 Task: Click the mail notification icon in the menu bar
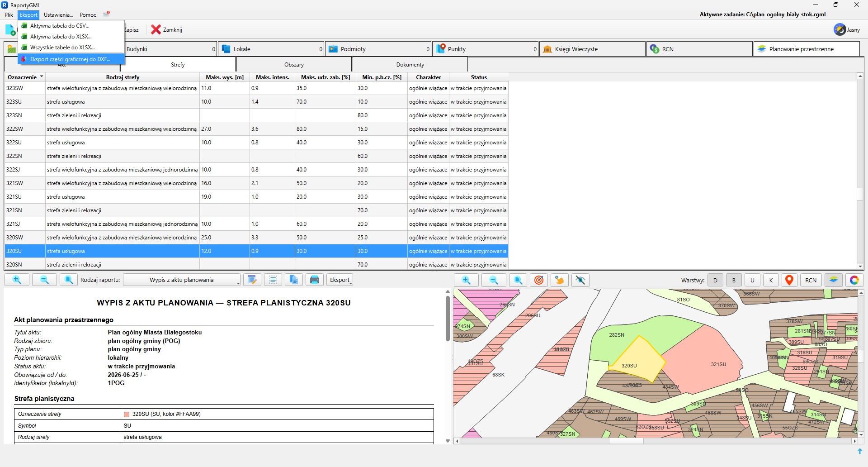point(107,14)
